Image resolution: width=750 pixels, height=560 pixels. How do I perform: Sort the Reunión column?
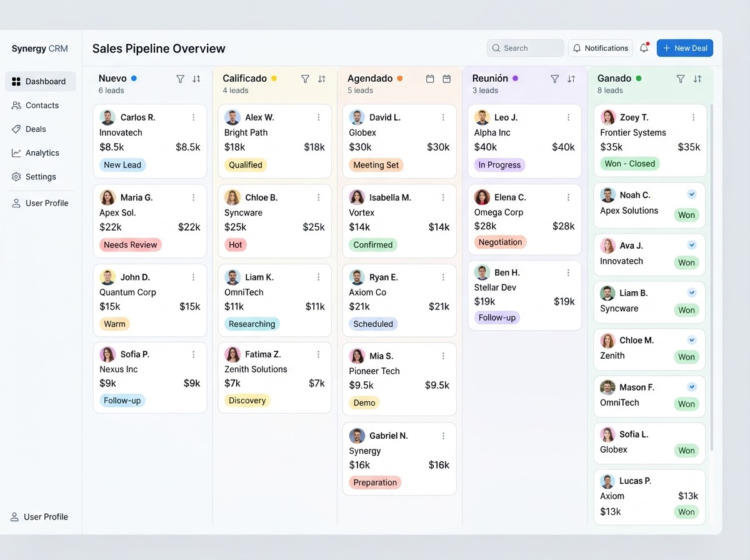click(x=571, y=79)
